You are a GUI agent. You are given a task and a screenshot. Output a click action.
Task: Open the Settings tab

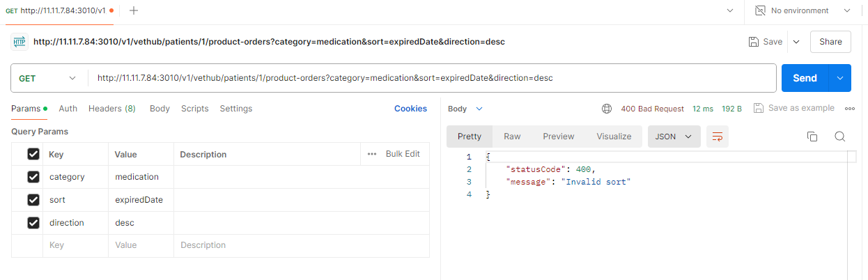(236, 109)
